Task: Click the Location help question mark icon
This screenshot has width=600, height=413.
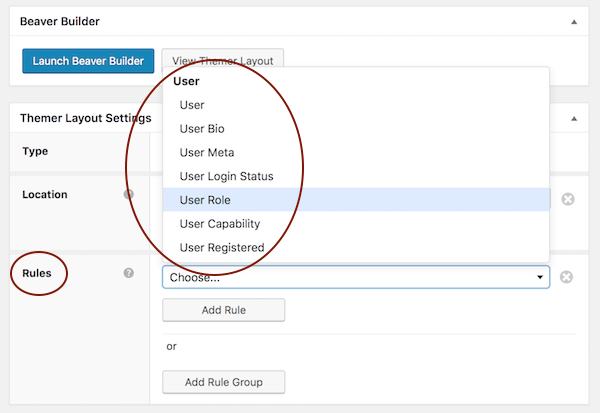Action: (x=129, y=195)
